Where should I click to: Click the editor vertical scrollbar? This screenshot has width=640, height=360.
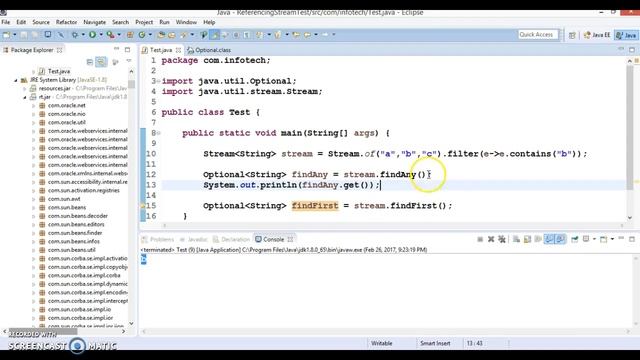point(630,127)
